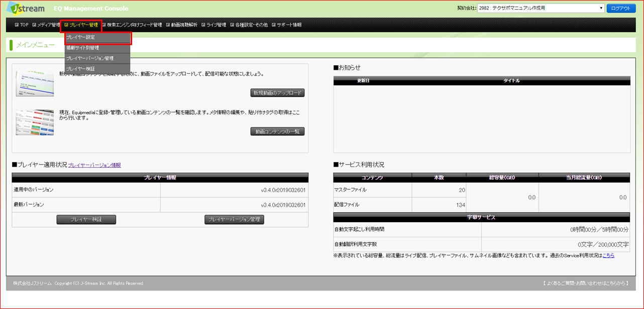Image resolution: width=644 pixels, height=309 pixels.
Task: Open the 契約会社 company dropdown
Action: click(540, 8)
